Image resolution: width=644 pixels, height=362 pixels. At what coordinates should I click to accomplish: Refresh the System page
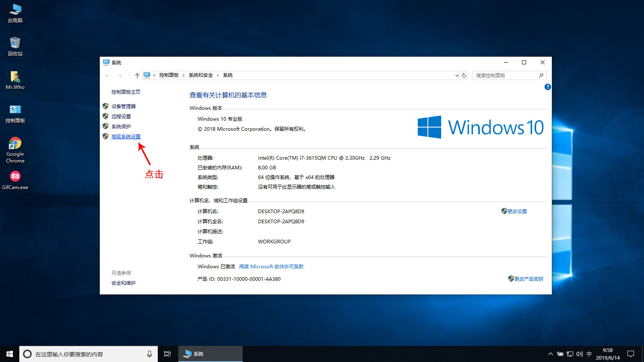click(464, 75)
